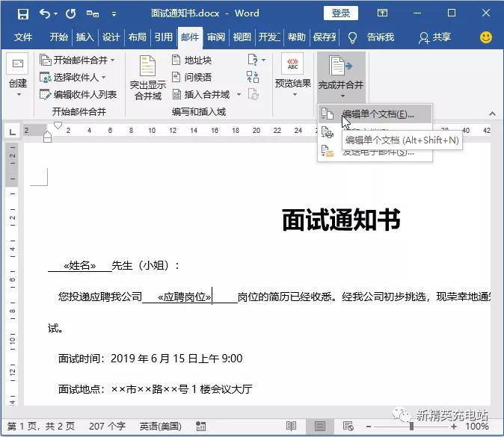The width and height of the screenshot is (504, 437).
Task: Click the zoom in plus button
Action: tap(454, 427)
